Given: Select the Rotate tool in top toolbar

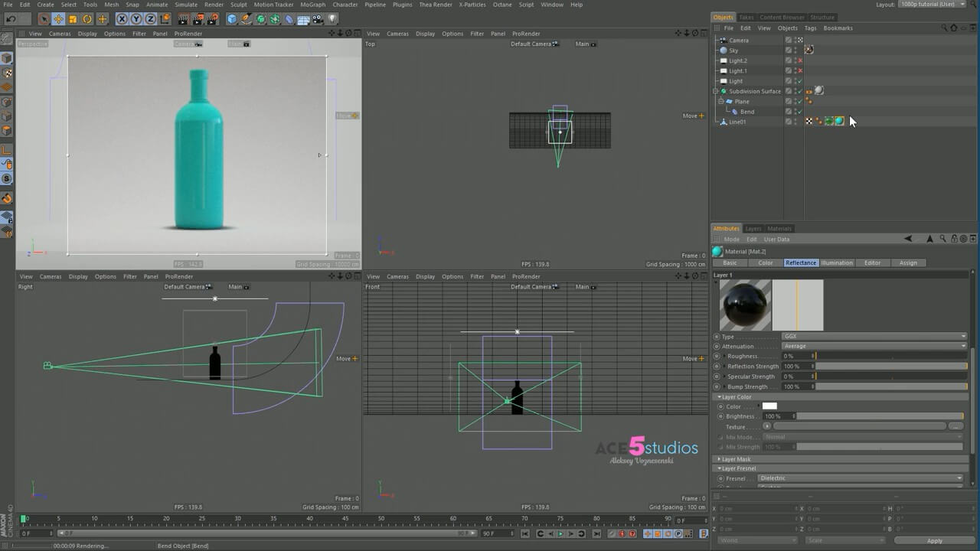Looking at the screenshot, I should click(87, 19).
